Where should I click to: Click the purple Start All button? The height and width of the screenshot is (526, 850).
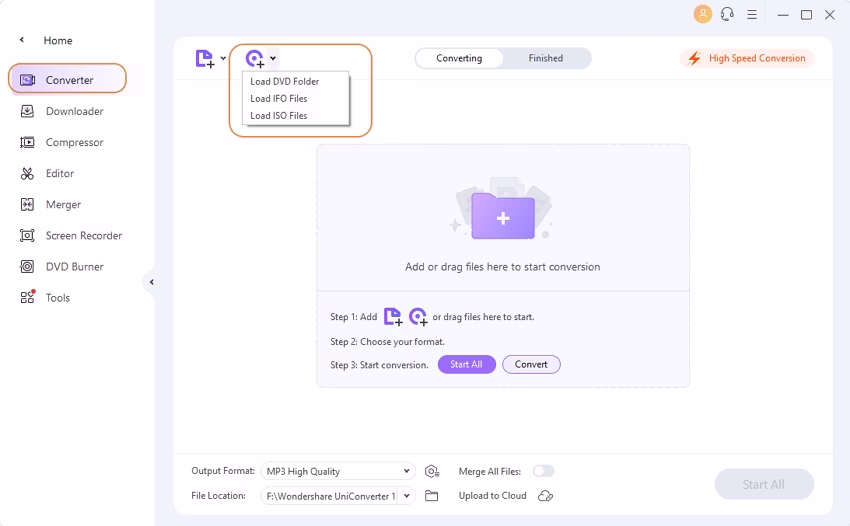466,364
